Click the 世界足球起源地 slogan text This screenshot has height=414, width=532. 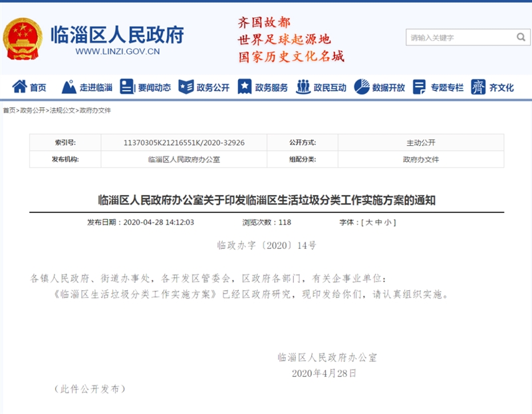click(x=284, y=39)
